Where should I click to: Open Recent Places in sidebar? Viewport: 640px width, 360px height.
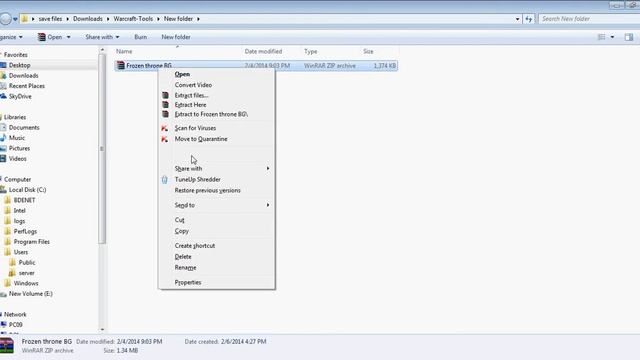[27, 86]
